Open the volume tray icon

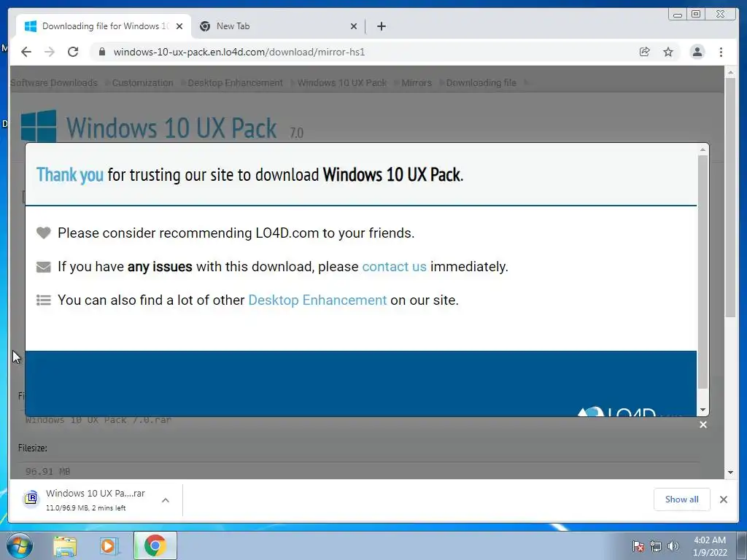pyautogui.click(x=673, y=546)
